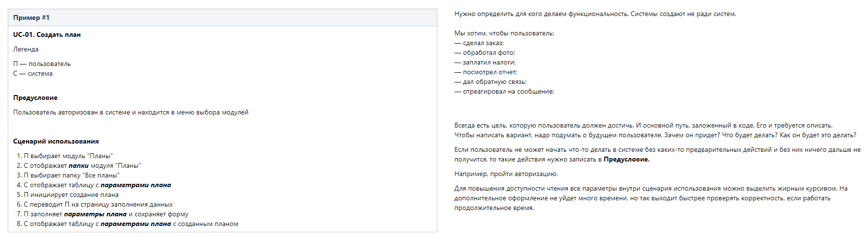The width and height of the screenshot is (868, 242).
Task: Click the "Предусловие" heading in the left panel
Action: [x=35, y=97]
